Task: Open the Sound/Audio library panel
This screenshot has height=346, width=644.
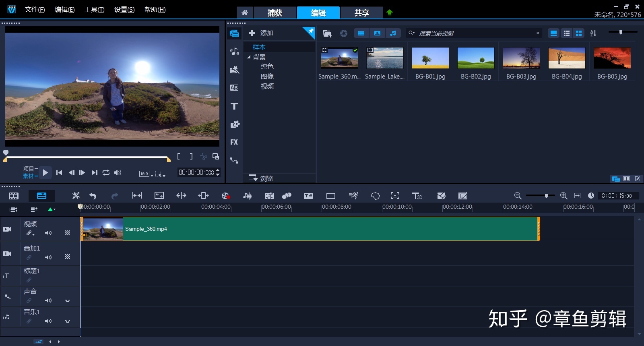Action: tap(234, 52)
